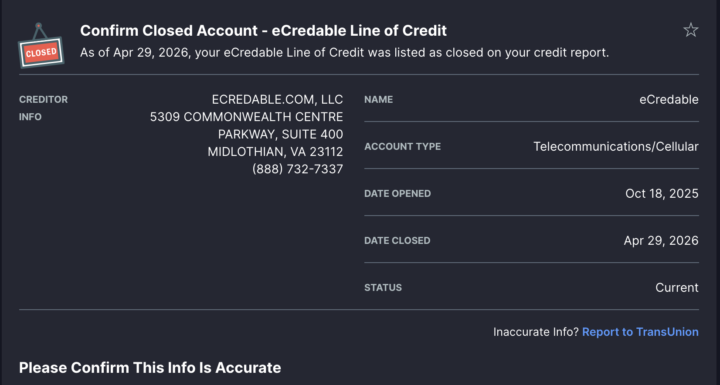Open the Report to TransUnion link
The image size is (720, 385).
tap(640, 332)
